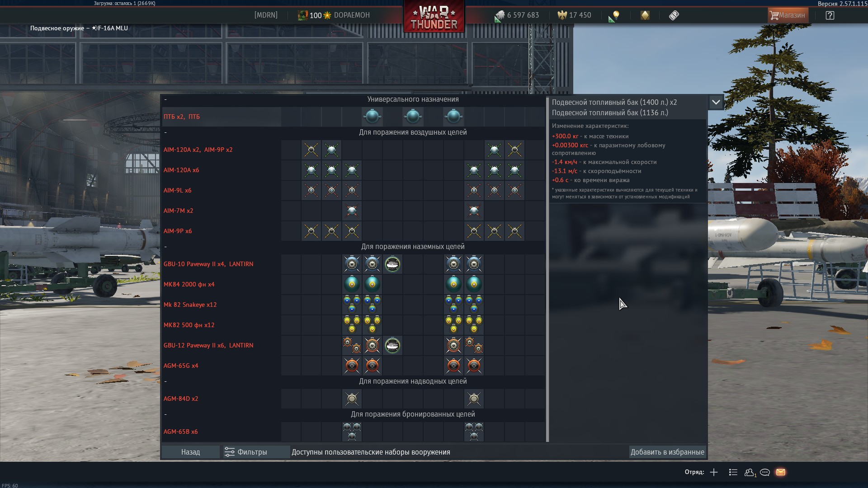Screen dimensions: 868x488
Task: Click the rightmost AIM-9P icon in the mixed AIM-120A row
Action: pos(514,150)
